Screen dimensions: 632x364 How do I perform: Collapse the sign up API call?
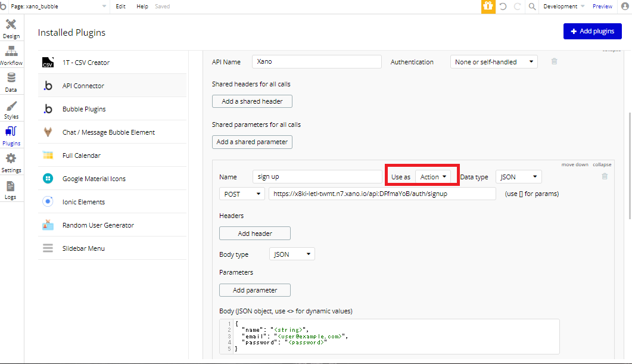[602, 164]
